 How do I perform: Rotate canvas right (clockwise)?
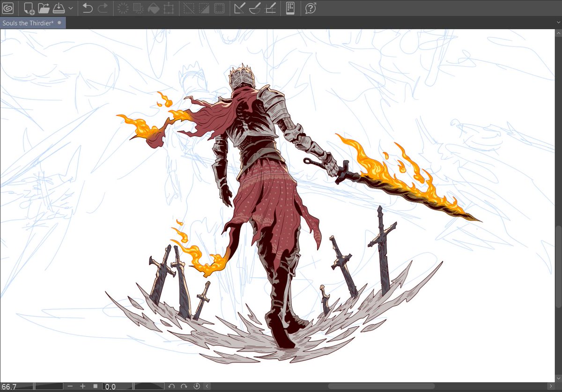click(x=184, y=386)
